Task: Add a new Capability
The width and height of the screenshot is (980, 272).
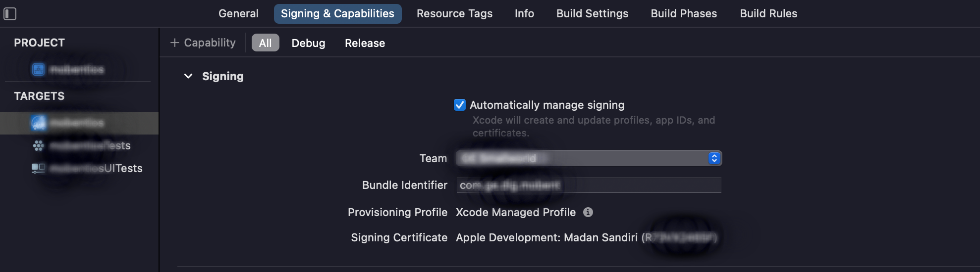Action: [x=203, y=43]
